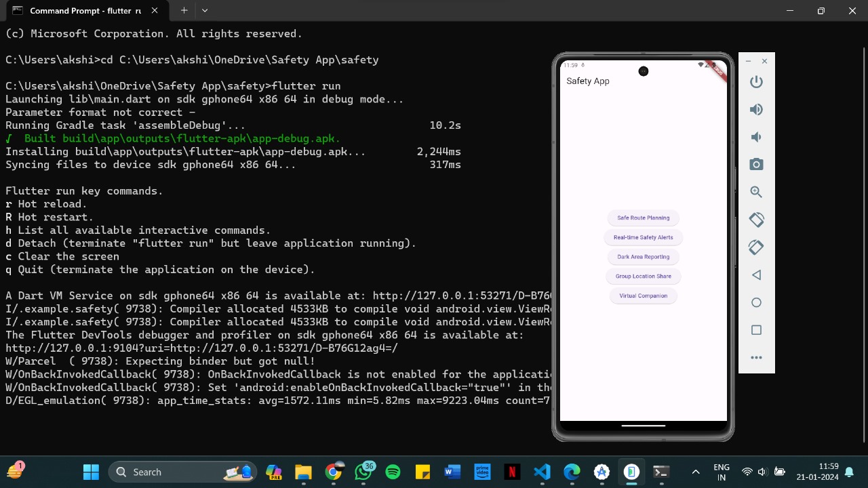Open Android recent apps overview icon

point(756,330)
